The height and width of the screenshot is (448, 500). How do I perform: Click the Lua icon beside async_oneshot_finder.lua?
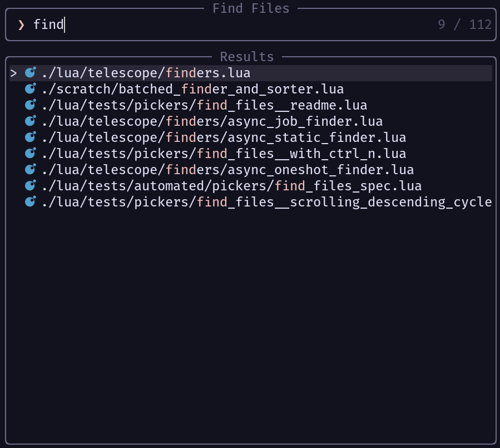[x=30, y=169]
